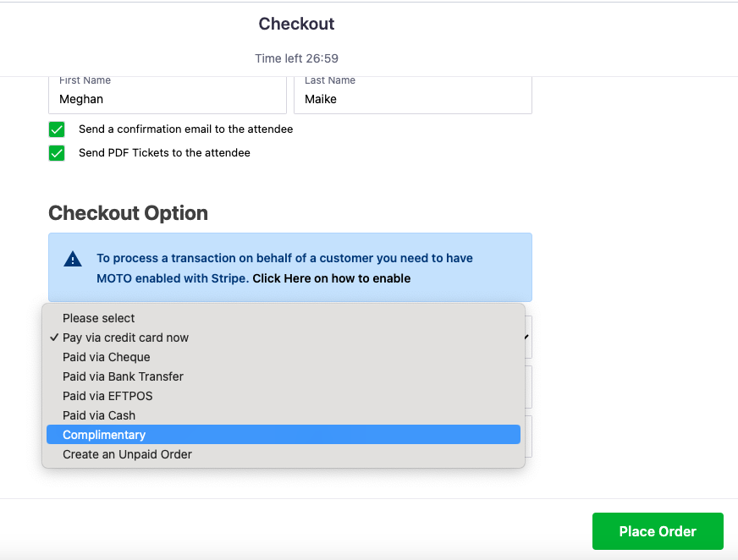Viewport: 738px width, 560px height.
Task: Choose Pay via credit card now option
Action: (x=284, y=338)
